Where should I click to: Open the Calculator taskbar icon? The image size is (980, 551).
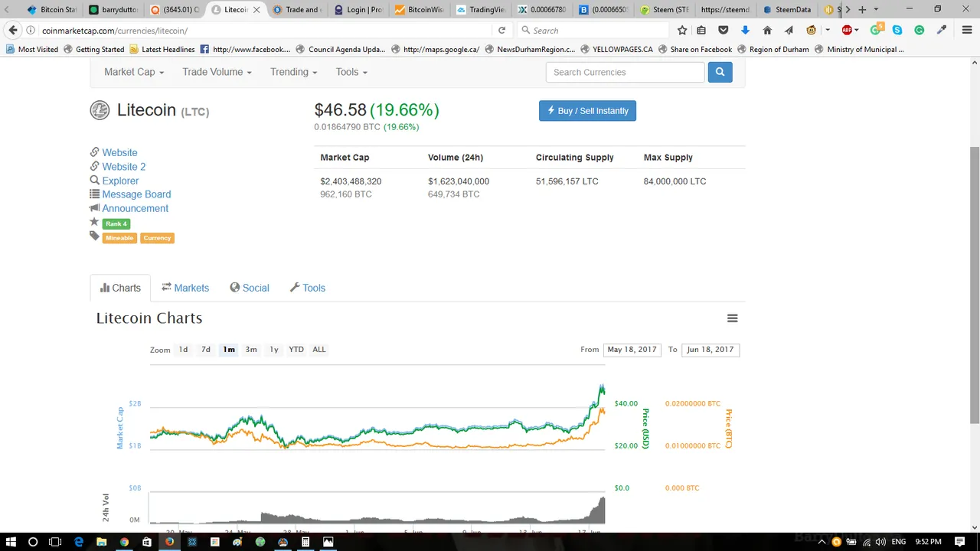(305, 542)
